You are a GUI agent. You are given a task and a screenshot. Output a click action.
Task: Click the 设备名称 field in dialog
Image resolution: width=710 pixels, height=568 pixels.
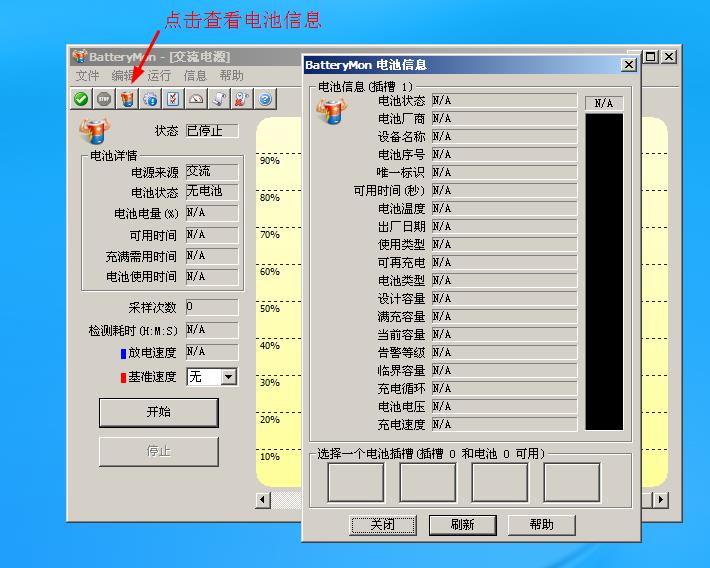click(x=504, y=136)
